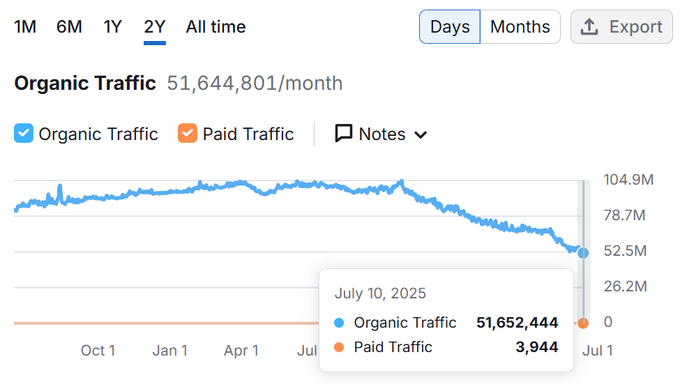Image resolution: width=680 pixels, height=384 pixels.
Task: Click the July 10, 2025 tooltip date
Action: [380, 293]
